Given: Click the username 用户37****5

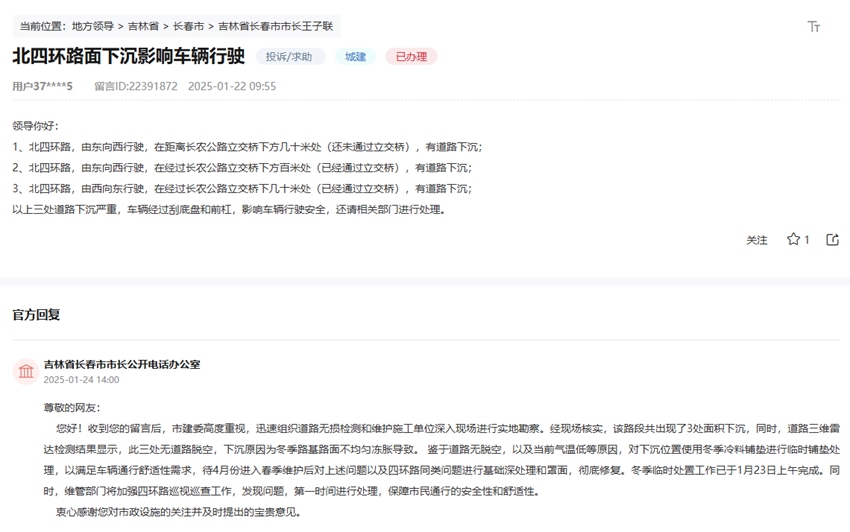Looking at the screenshot, I should [x=42, y=86].
